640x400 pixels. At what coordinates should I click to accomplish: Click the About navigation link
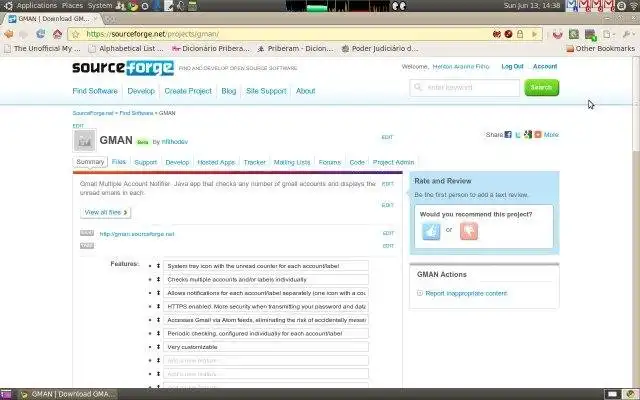click(305, 91)
